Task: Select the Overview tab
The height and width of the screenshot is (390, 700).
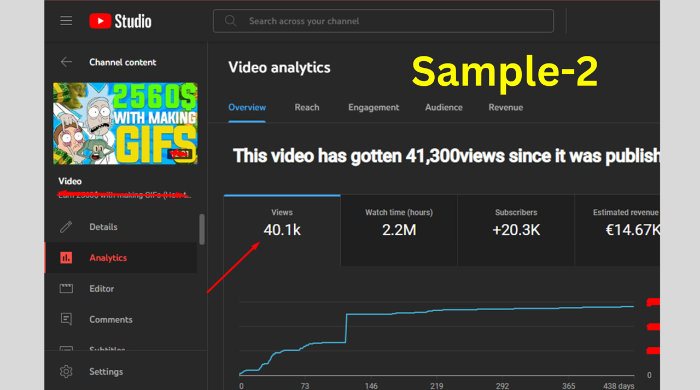Action: (247, 108)
